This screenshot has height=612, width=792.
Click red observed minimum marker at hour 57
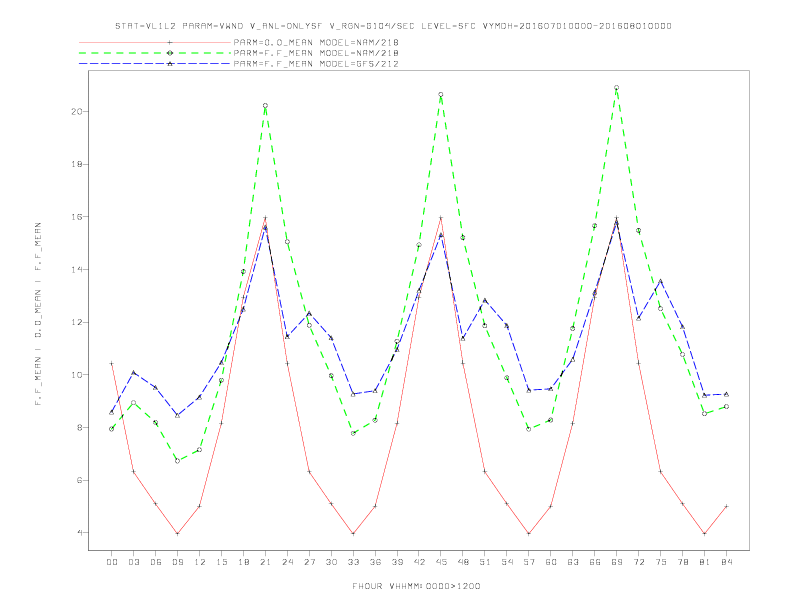pyautogui.click(x=529, y=534)
